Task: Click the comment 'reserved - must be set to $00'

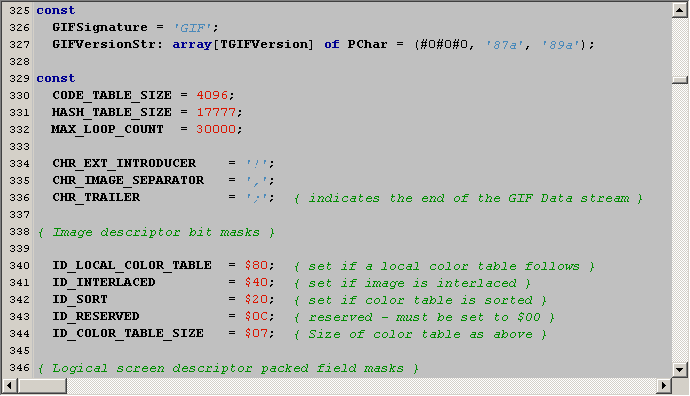Action: (424, 318)
